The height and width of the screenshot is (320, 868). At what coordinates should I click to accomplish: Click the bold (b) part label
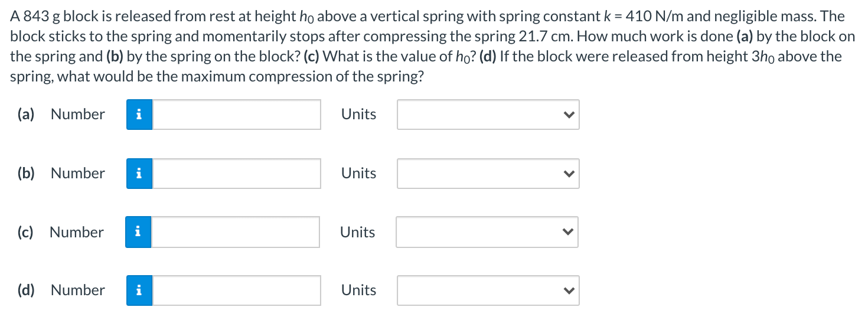pyautogui.click(x=25, y=174)
